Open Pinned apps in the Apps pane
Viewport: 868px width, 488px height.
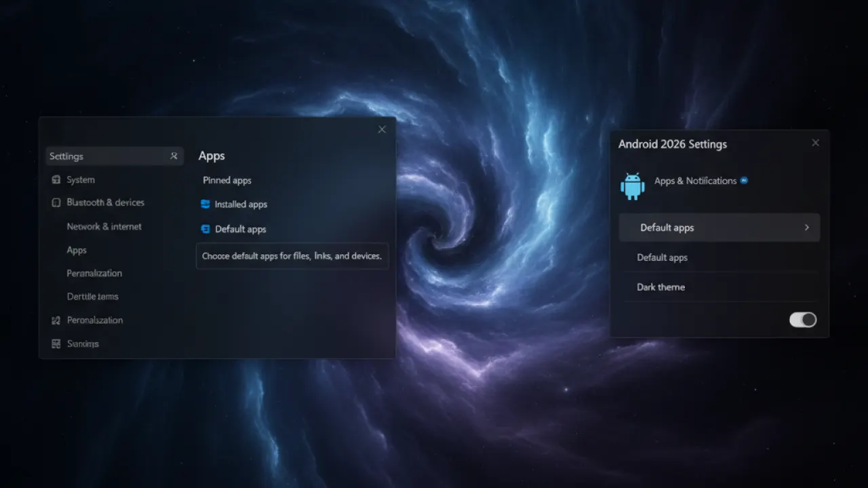(227, 180)
